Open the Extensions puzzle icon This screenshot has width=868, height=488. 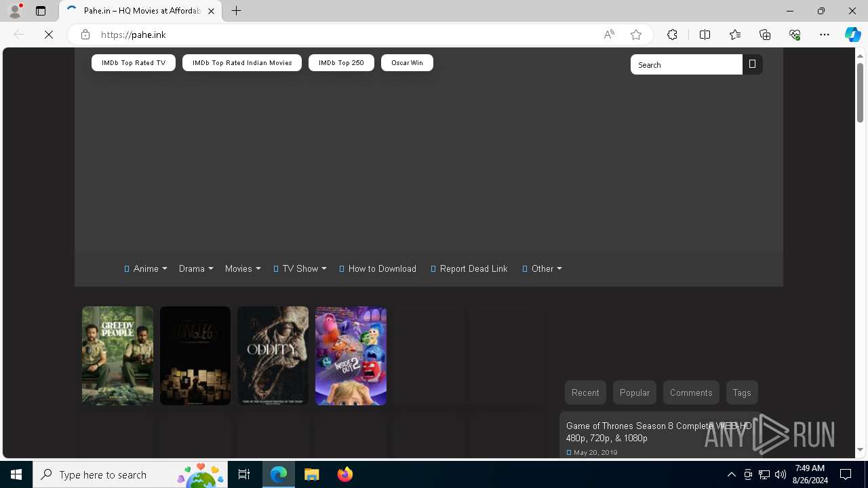point(672,35)
